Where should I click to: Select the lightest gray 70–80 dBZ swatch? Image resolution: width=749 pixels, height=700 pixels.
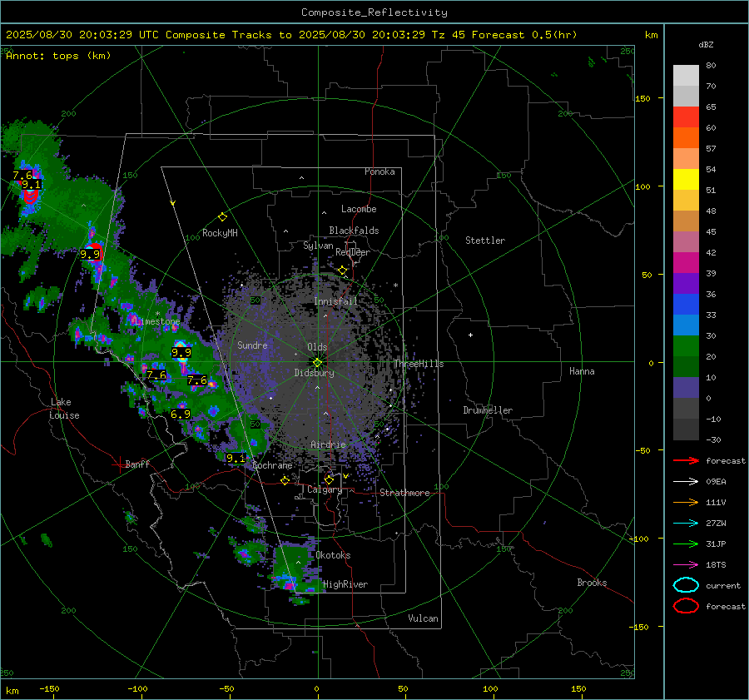(686, 76)
